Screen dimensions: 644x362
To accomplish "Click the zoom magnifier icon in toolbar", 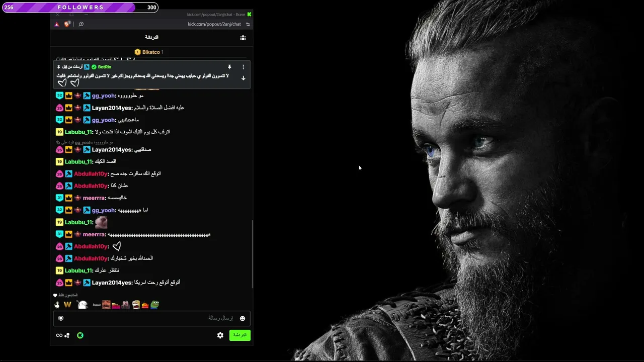I will click(x=81, y=24).
